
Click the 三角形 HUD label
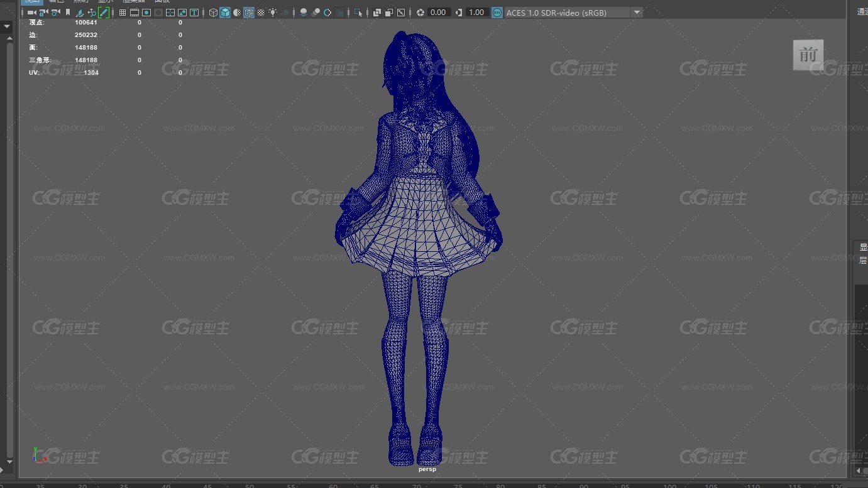coord(39,60)
